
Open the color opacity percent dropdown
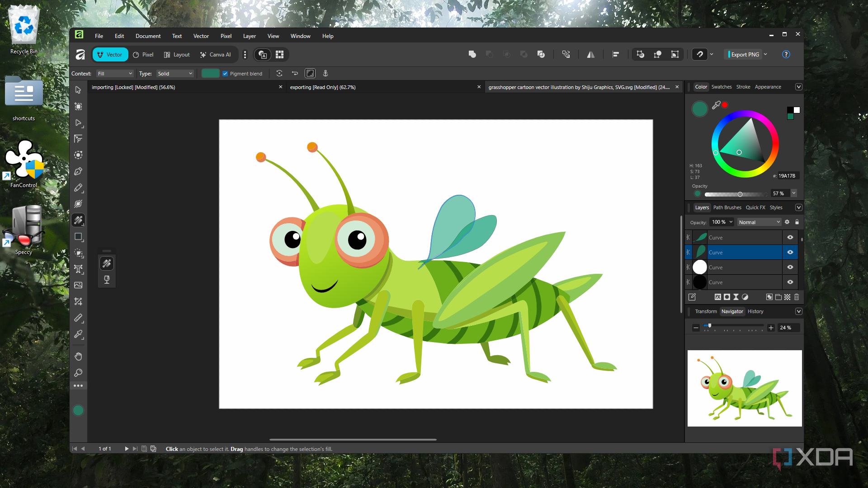[794, 193]
